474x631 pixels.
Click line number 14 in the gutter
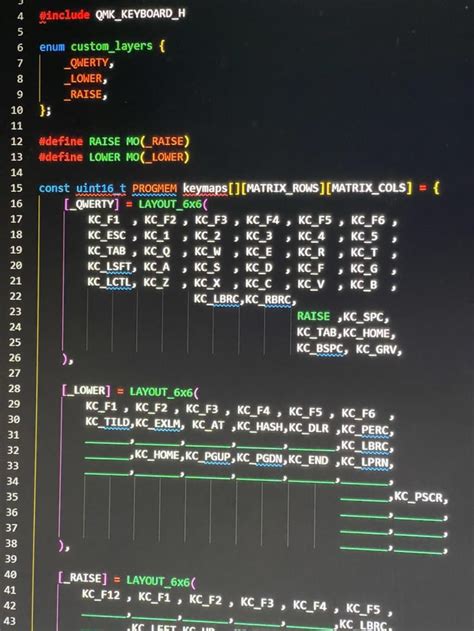16,173
